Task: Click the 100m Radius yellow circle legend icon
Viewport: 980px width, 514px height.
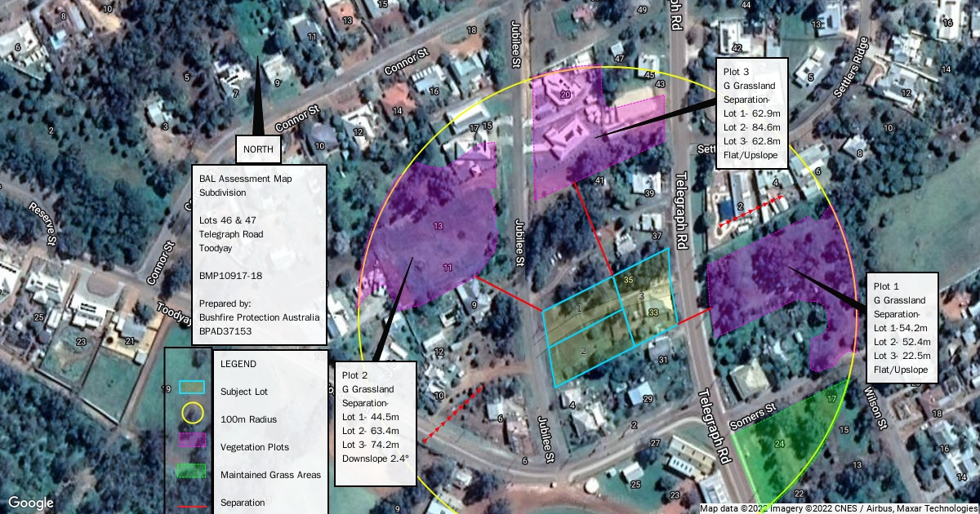Action: coord(191,415)
